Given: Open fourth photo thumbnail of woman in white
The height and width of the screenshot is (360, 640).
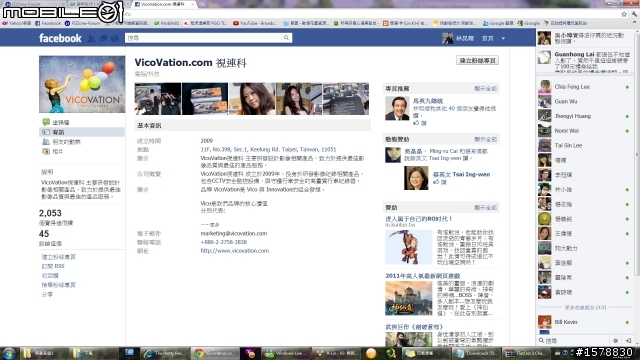Looking at the screenshot, I should tap(299, 99).
